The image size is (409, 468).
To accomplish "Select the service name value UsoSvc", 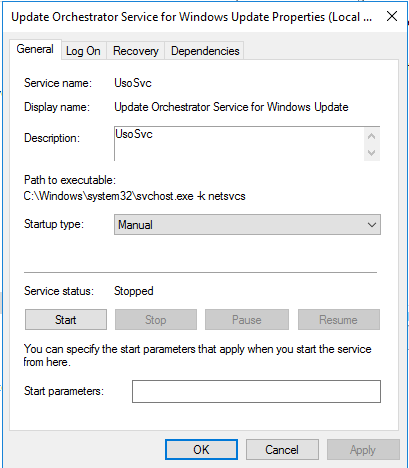I will [x=133, y=83].
